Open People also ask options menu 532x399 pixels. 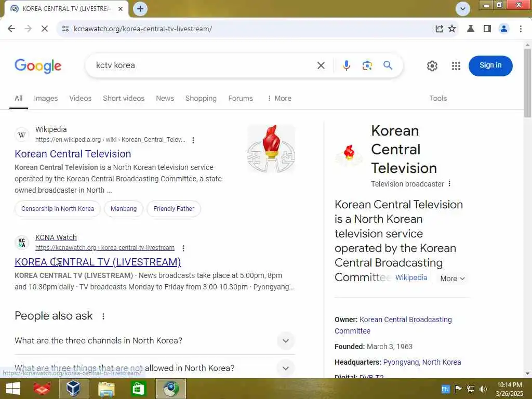(x=103, y=316)
